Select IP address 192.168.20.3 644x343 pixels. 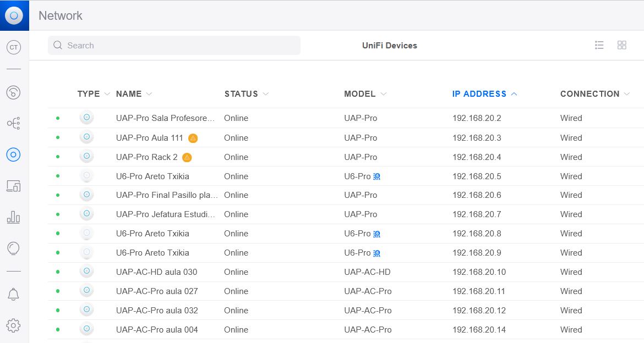pyautogui.click(x=477, y=138)
